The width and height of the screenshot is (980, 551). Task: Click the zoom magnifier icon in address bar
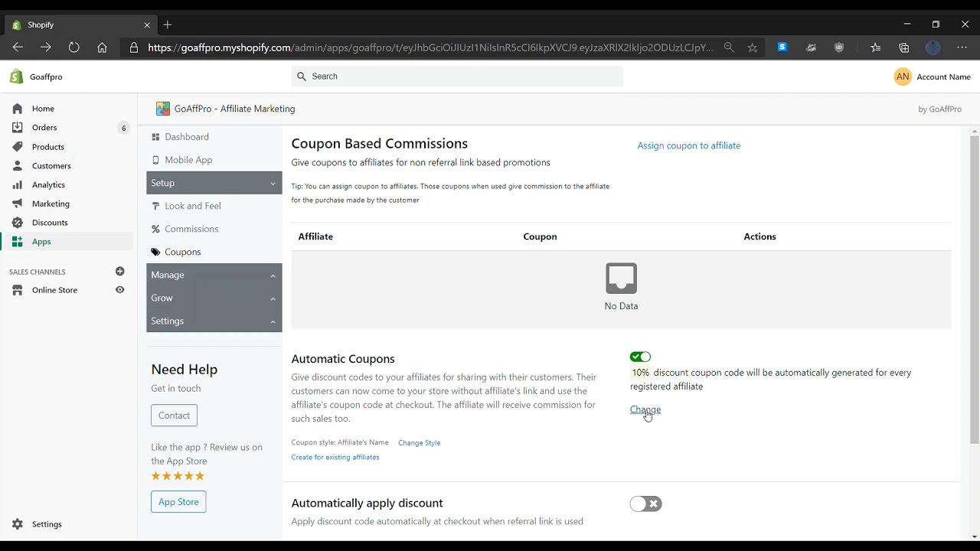pos(729,47)
